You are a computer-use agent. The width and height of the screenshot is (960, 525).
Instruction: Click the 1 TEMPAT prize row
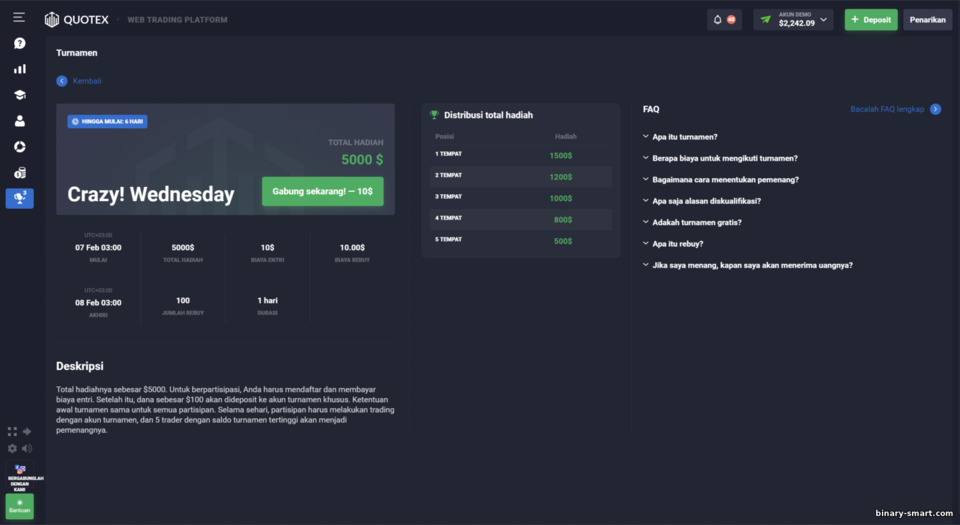coord(520,155)
